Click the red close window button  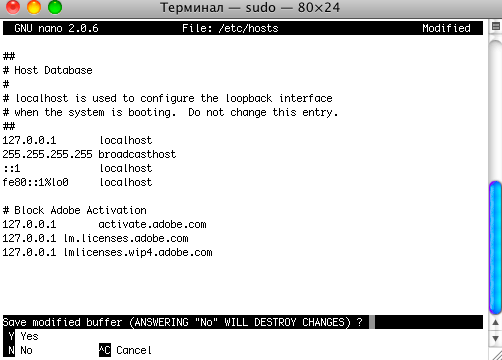(x=13, y=7)
